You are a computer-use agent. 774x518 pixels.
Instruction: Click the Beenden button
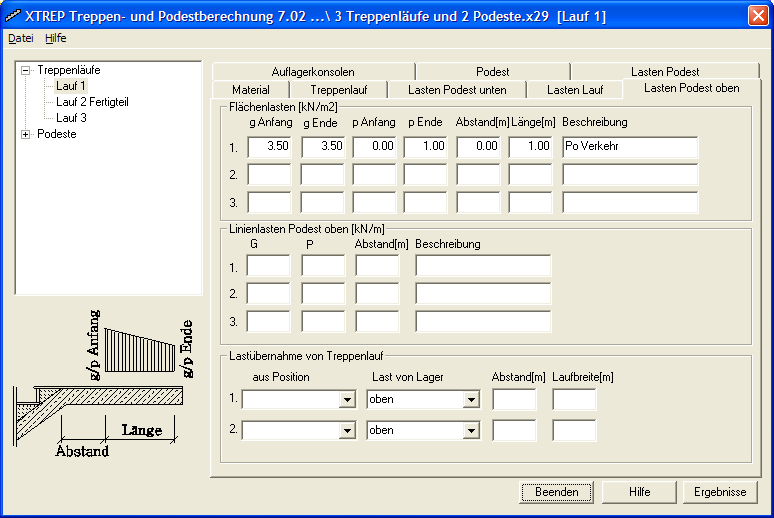coord(556,492)
